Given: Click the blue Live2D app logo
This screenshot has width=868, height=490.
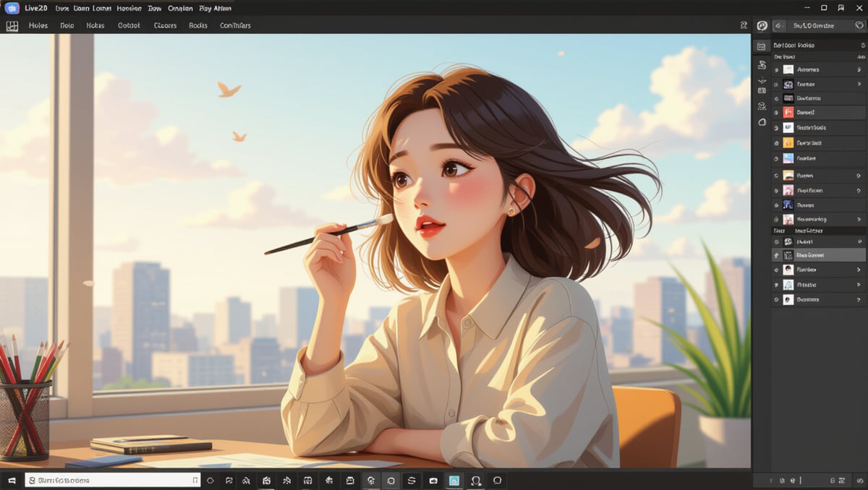Looking at the screenshot, I should coord(12,8).
